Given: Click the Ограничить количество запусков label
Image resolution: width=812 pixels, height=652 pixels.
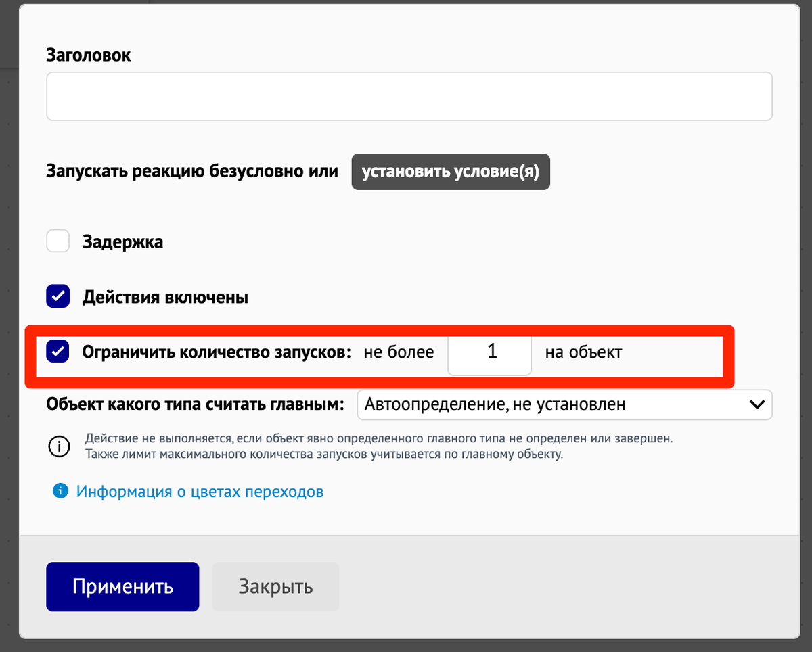Looking at the screenshot, I should (217, 352).
